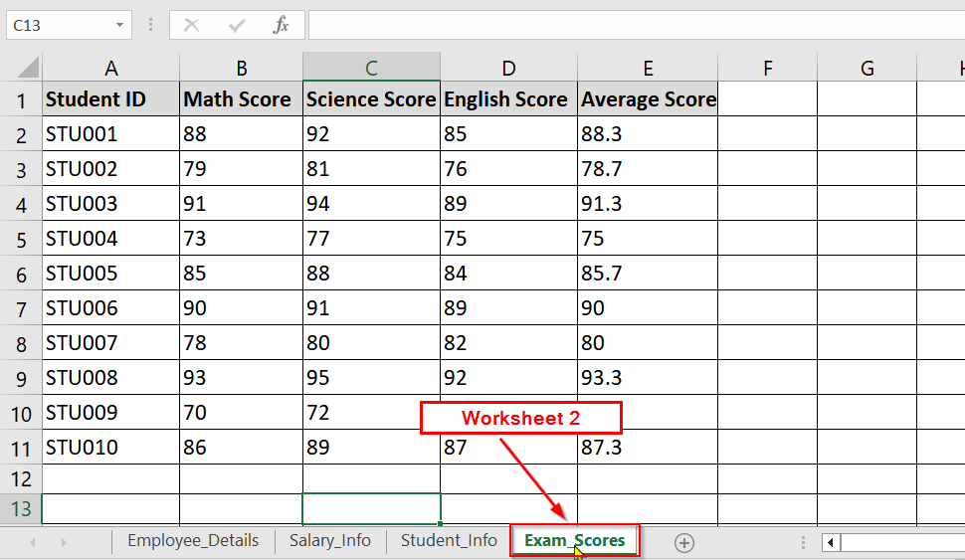
Task: Click Math score 73 for STU004
Action: (241, 238)
